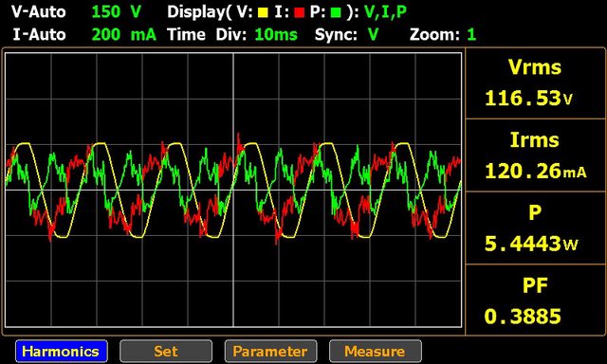The image size is (607, 364).
Task: Toggle the V-Auto range mode
Action: (x=38, y=12)
